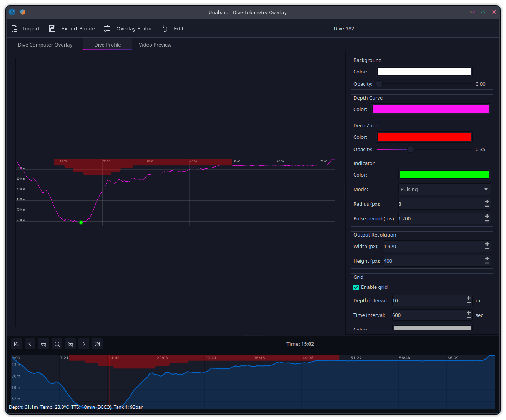This screenshot has width=506, height=420.
Task: Click the Pulse period input field
Action: pyautogui.click(x=441, y=218)
